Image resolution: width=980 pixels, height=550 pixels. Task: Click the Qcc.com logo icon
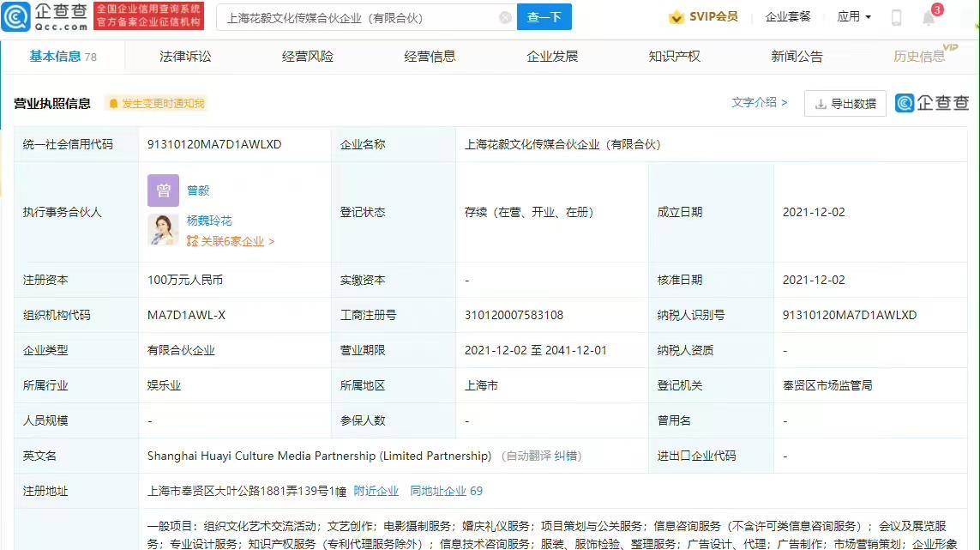pyautogui.click(x=15, y=16)
